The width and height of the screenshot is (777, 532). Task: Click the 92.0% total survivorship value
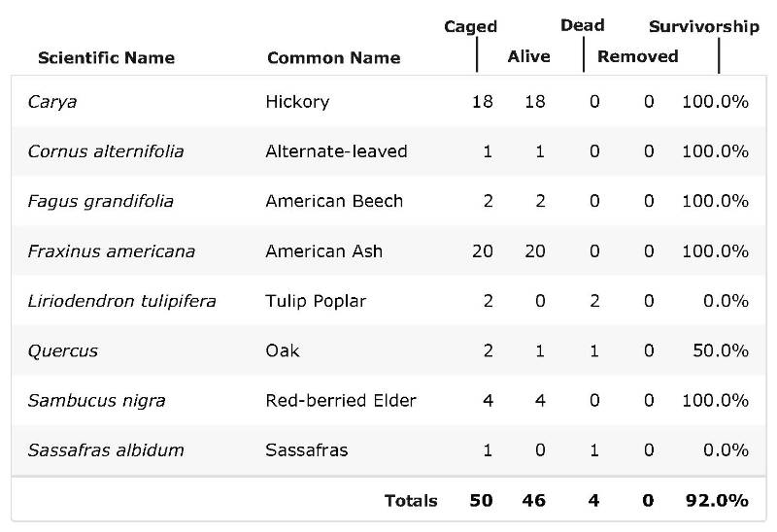pos(717,501)
